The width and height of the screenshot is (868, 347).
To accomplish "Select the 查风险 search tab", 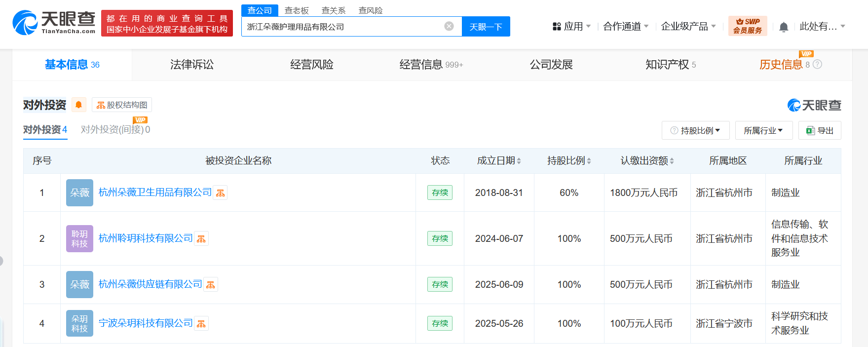I will point(371,10).
